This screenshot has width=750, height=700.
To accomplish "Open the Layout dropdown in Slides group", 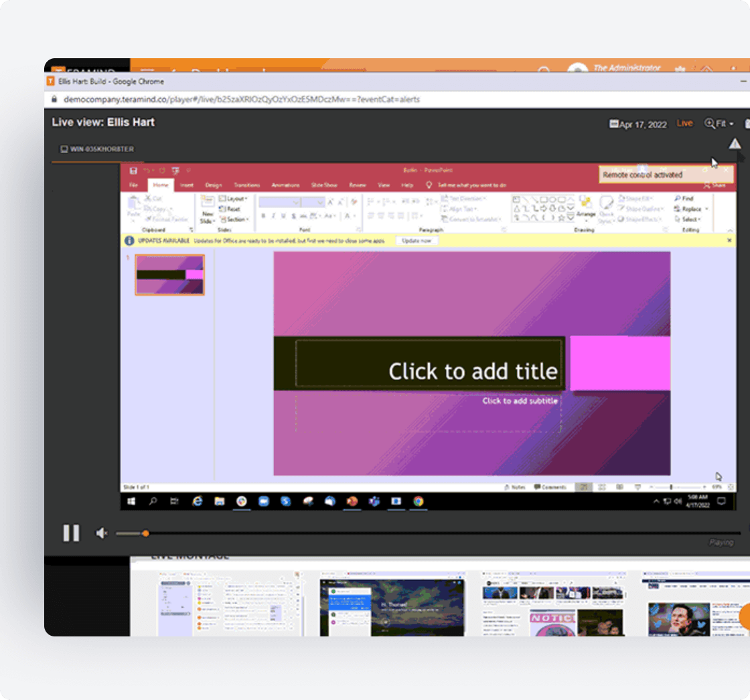I will pos(234,199).
